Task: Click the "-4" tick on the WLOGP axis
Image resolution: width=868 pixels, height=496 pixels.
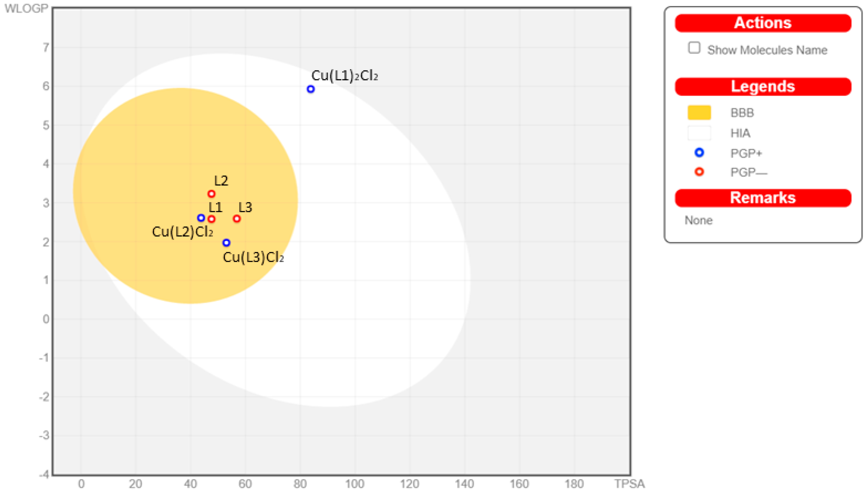Action: (44, 474)
